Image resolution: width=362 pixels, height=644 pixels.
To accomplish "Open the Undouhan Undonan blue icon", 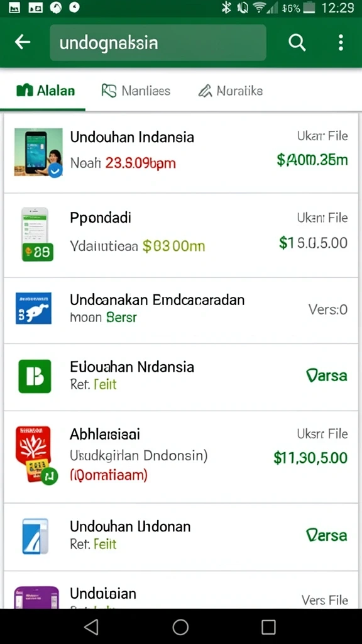I will tap(35, 536).
